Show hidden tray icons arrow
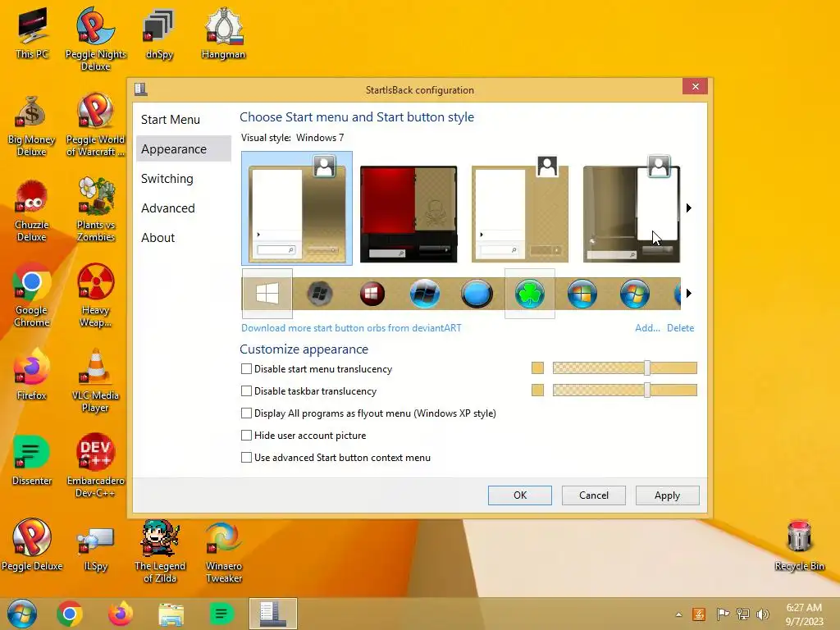Screen dimensions: 840x630 [678, 614]
